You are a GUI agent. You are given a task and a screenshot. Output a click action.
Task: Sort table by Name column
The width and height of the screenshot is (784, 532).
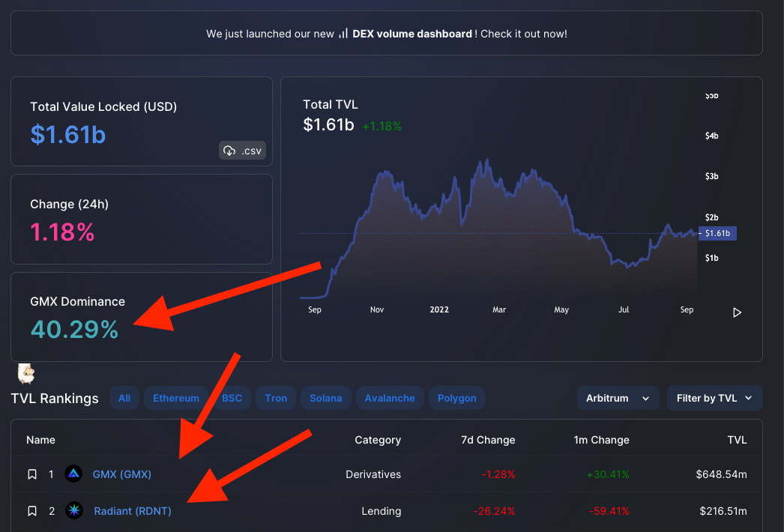coord(40,440)
